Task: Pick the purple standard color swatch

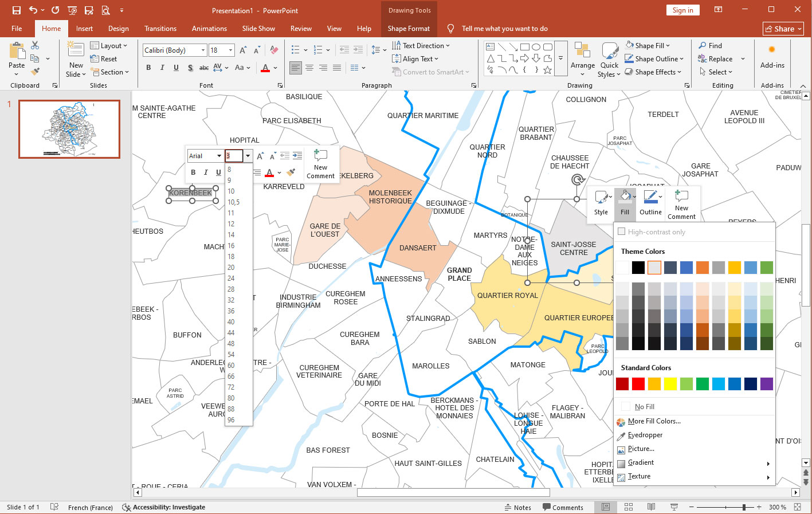Action: pyautogui.click(x=767, y=384)
